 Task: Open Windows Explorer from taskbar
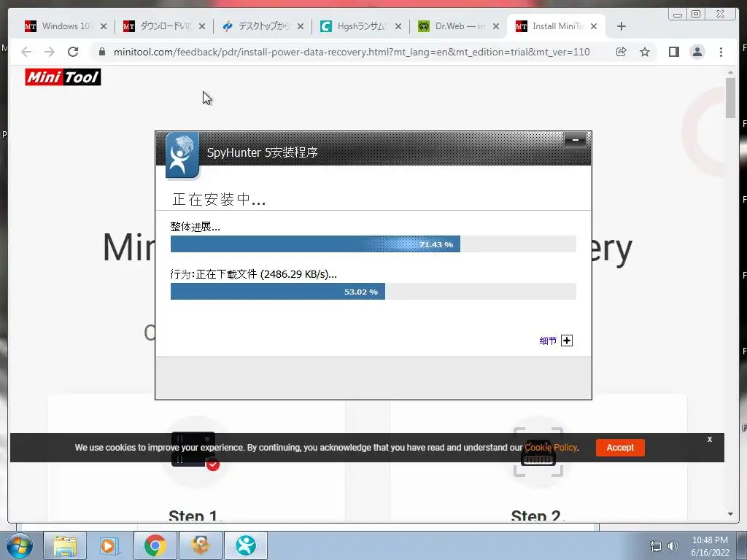coord(65,545)
